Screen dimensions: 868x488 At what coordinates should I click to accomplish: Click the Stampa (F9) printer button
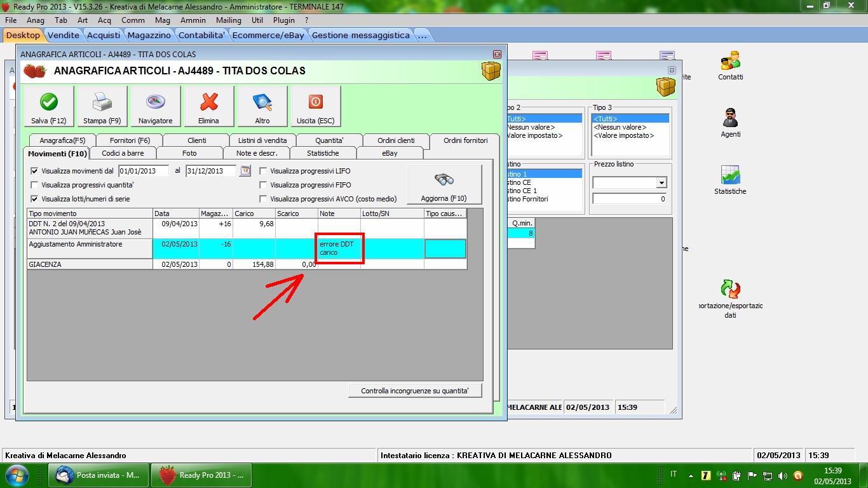102,106
